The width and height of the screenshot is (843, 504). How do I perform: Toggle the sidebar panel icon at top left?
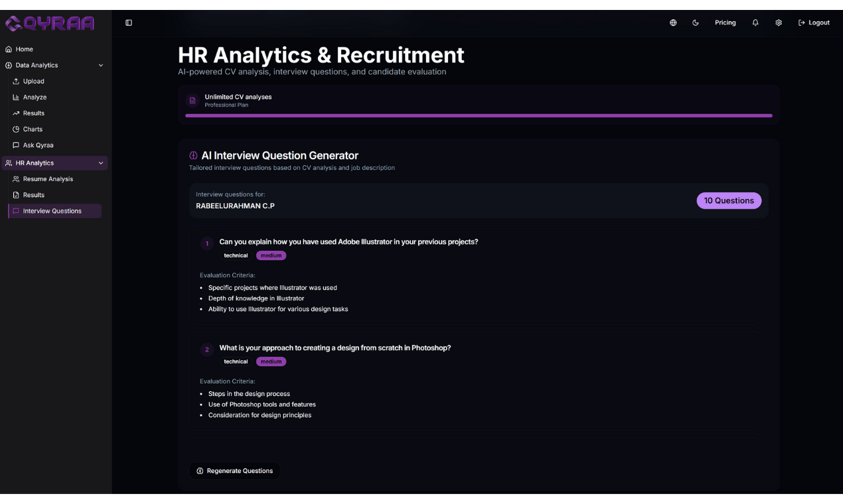point(128,22)
